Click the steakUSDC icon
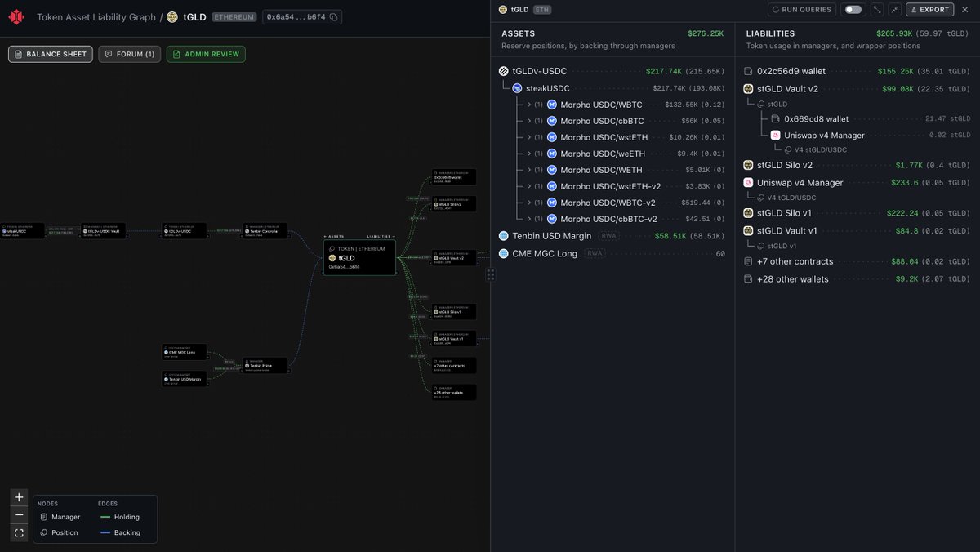The width and height of the screenshot is (980, 552). [518, 88]
